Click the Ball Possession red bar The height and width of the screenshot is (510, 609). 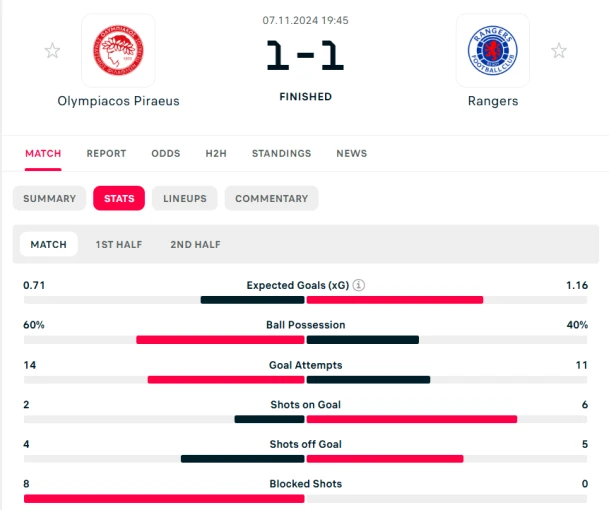coord(220,340)
